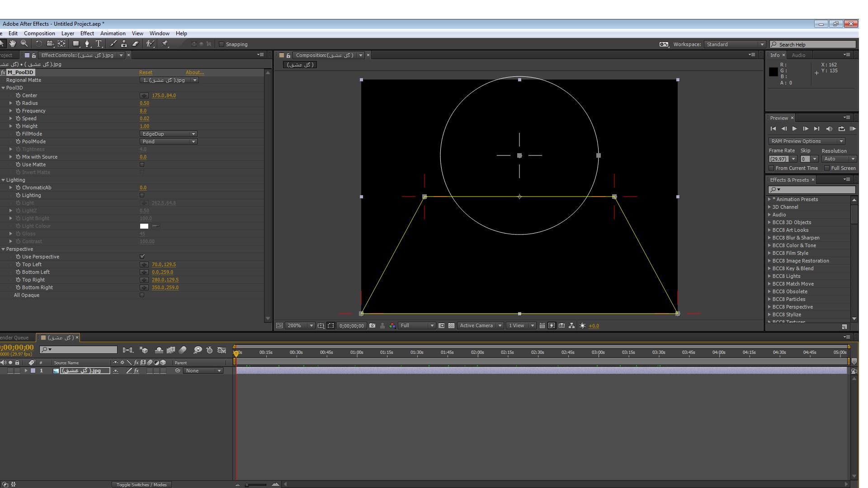Take snapshot with camera icon
Viewport: 868px width, 488px height.
[372, 325]
